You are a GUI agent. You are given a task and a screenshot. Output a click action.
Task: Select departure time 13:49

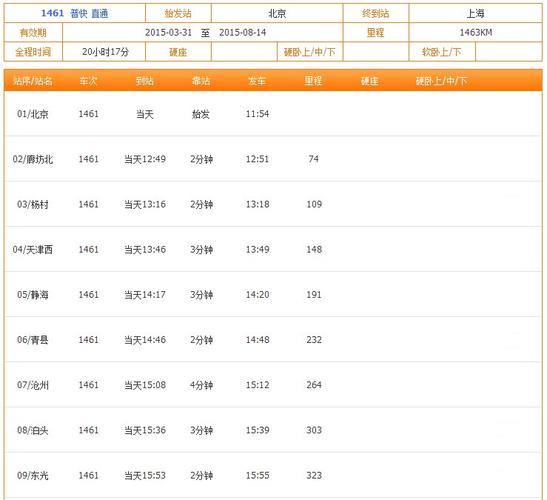pos(257,249)
